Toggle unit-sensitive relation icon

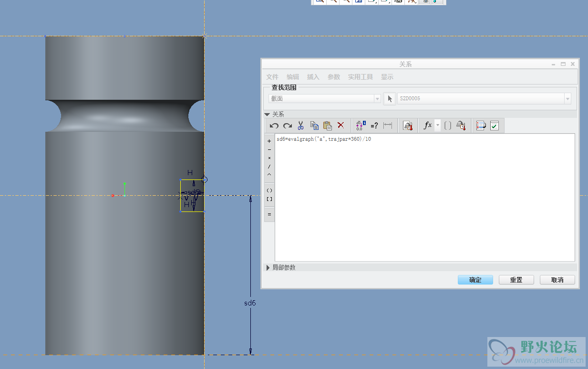pos(461,126)
